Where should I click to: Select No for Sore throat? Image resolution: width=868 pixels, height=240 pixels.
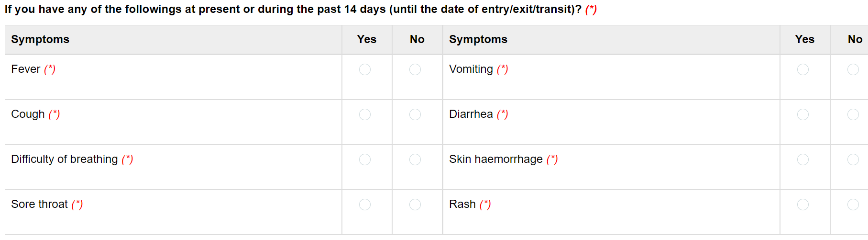tap(415, 205)
